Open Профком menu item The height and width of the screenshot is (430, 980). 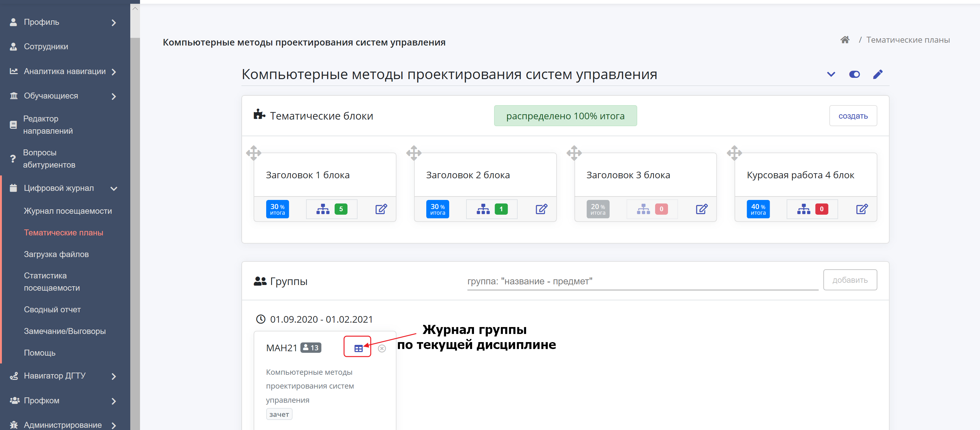(41, 400)
